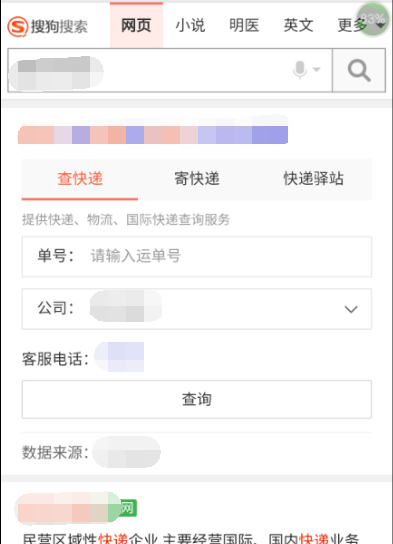Open the 快递驿站 tab
The image size is (393, 544).
coord(314,179)
